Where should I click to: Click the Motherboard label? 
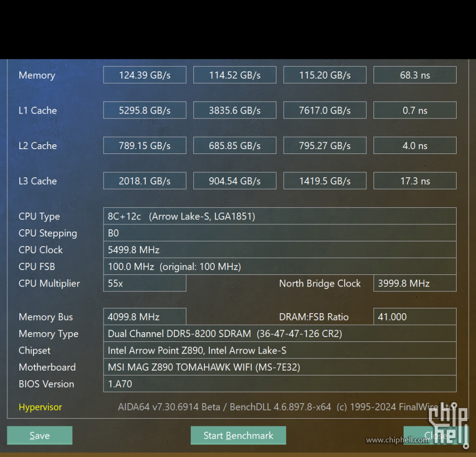[47, 367]
